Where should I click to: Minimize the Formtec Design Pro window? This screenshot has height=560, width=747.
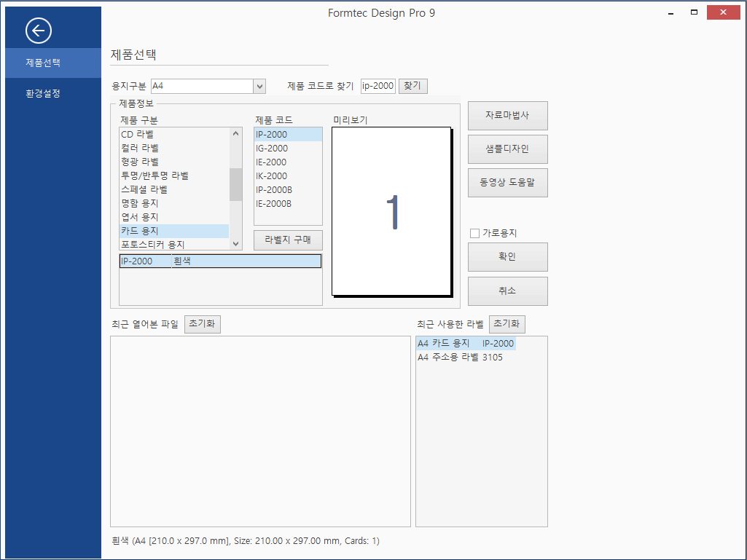pyautogui.click(x=670, y=13)
